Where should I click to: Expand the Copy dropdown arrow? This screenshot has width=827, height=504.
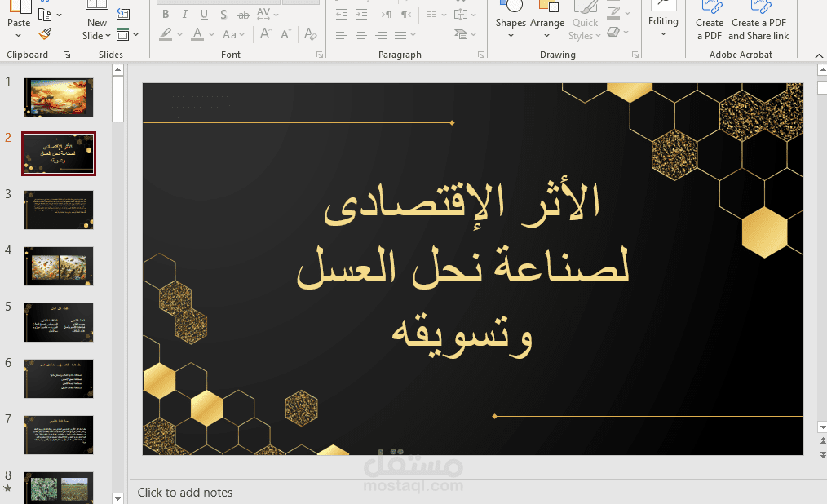pyautogui.click(x=59, y=15)
